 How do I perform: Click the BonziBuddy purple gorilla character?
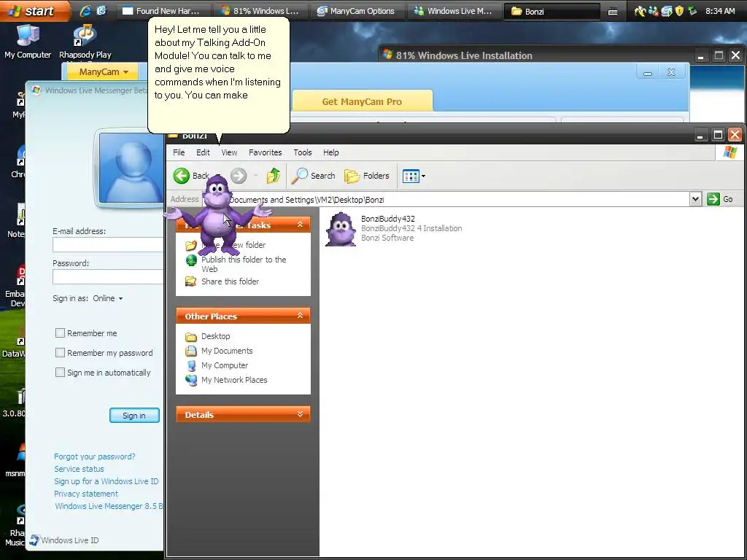217,214
